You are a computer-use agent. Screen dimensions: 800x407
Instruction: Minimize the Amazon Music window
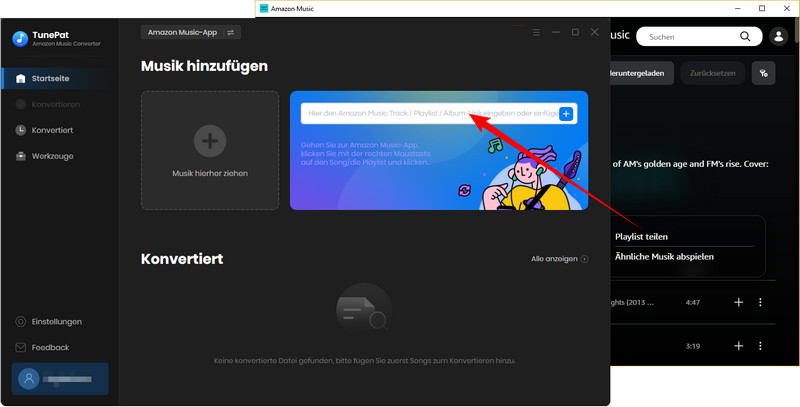click(738, 9)
